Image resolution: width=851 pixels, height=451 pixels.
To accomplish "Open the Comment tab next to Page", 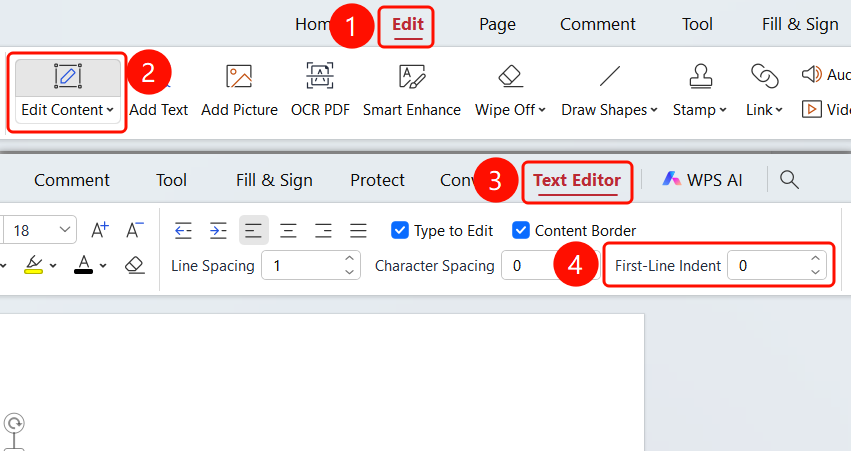I will click(598, 24).
